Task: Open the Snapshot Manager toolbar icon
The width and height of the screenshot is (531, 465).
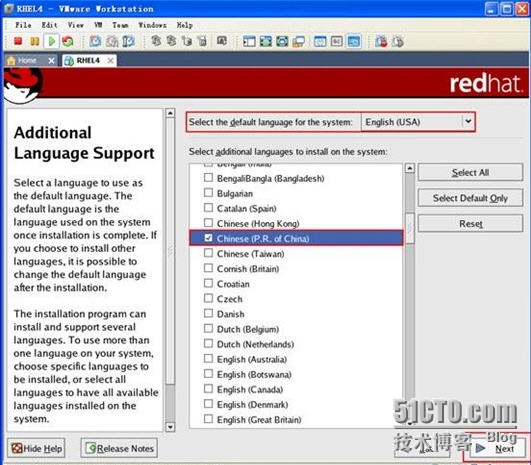Action: click(x=129, y=41)
